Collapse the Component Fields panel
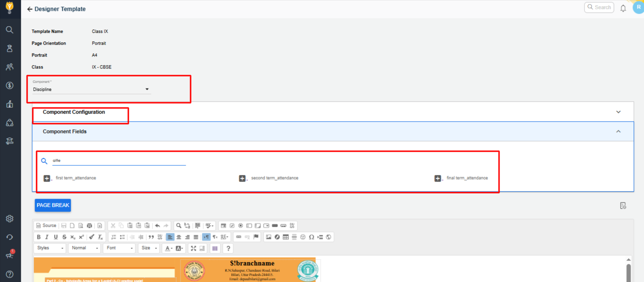The image size is (644, 282). click(618, 132)
